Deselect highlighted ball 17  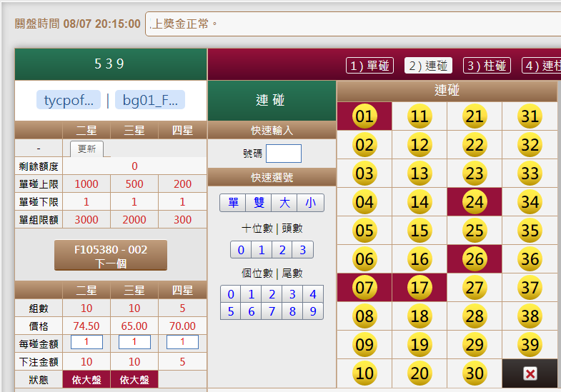419,288
